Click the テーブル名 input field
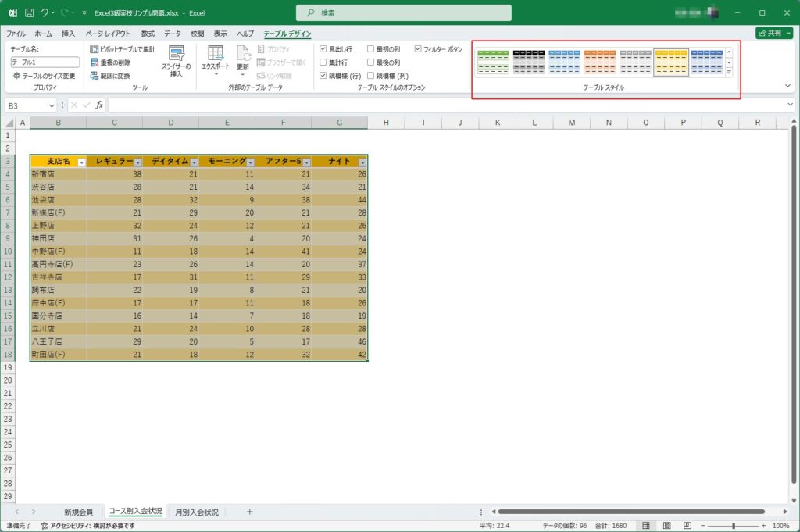Screen dimensions: 800x532 [45, 62]
